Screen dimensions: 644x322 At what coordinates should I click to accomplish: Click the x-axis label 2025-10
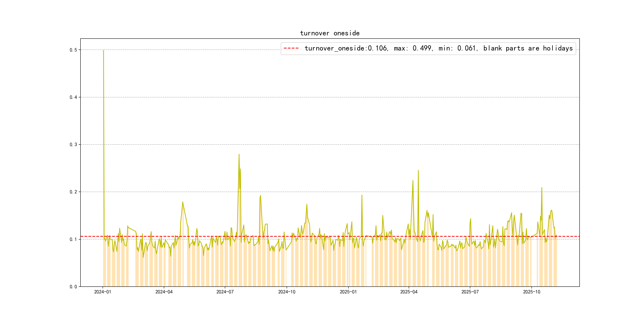(531, 292)
